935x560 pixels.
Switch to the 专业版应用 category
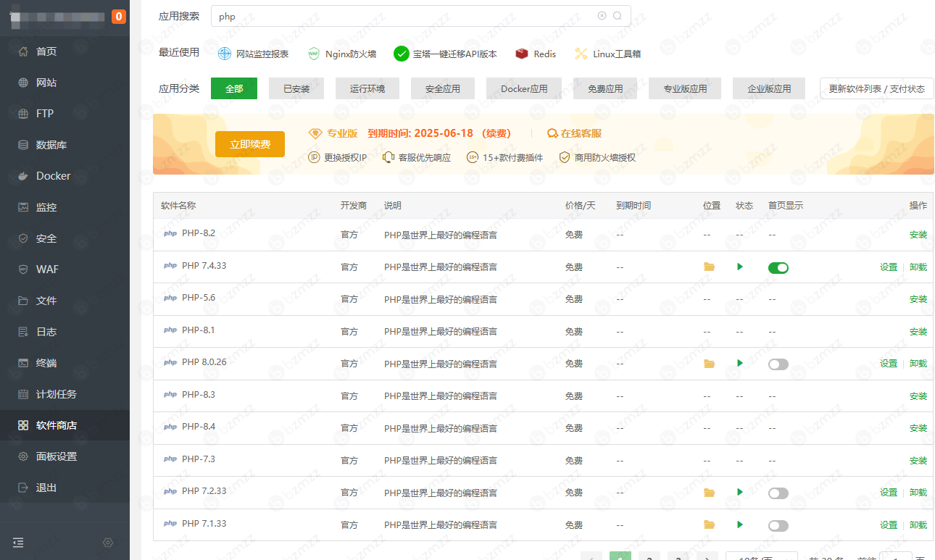coord(685,88)
